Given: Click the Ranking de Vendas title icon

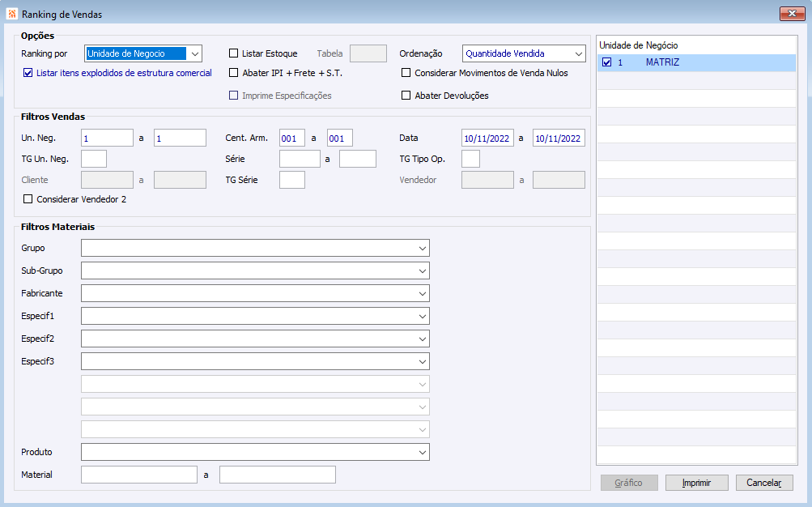Looking at the screenshot, I should pos(11,14).
